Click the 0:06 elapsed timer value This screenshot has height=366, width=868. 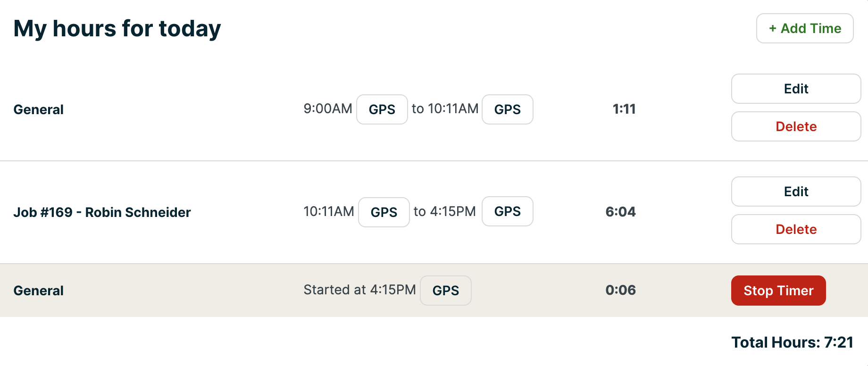point(620,290)
